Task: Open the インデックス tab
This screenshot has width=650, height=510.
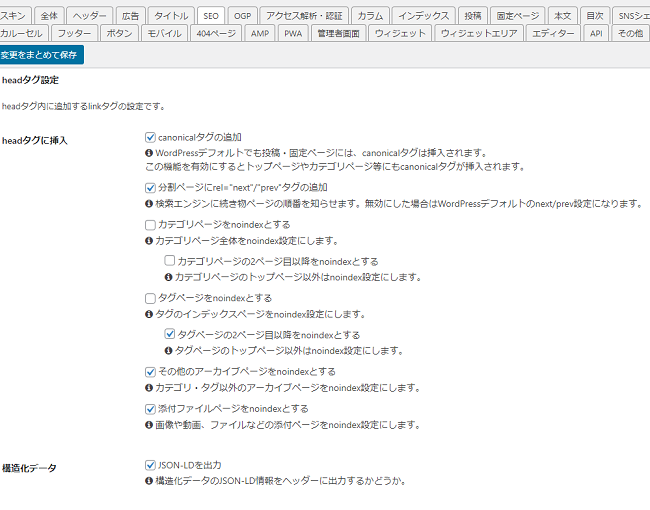Action: click(x=423, y=16)
